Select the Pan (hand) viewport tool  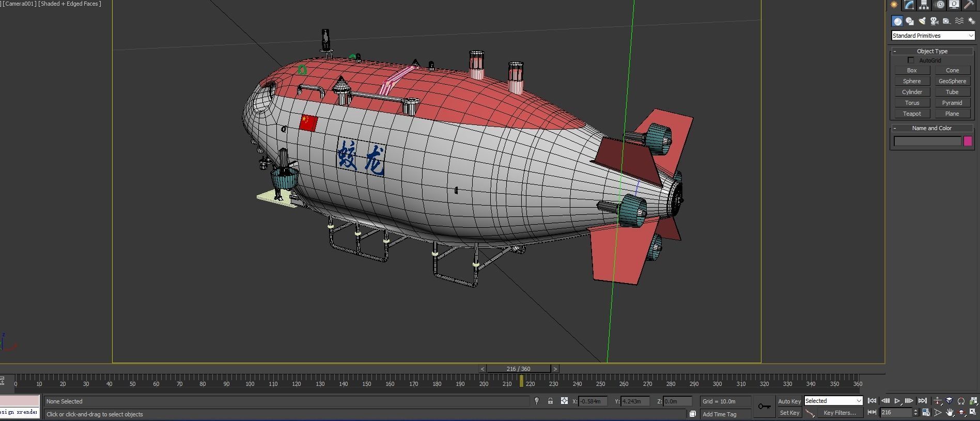tap(950, 412)
